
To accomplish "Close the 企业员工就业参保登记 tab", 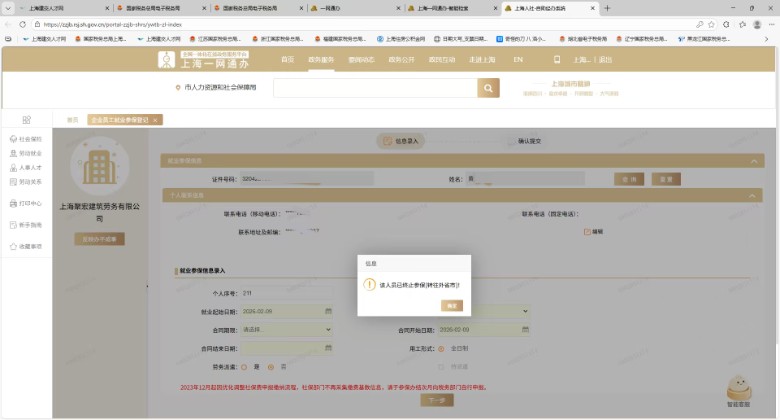I will (155, 120).
